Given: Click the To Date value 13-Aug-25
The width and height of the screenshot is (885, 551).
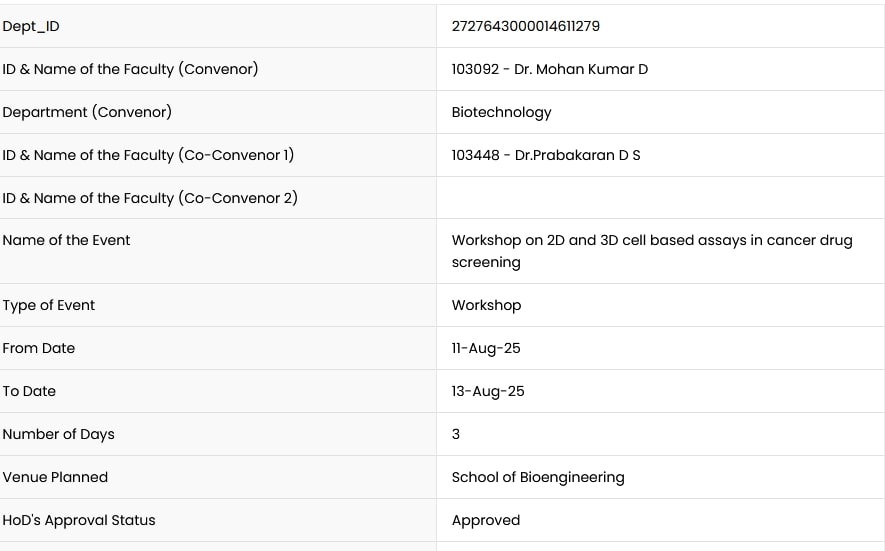Looking at the screenshot, I should coord(487,391).
